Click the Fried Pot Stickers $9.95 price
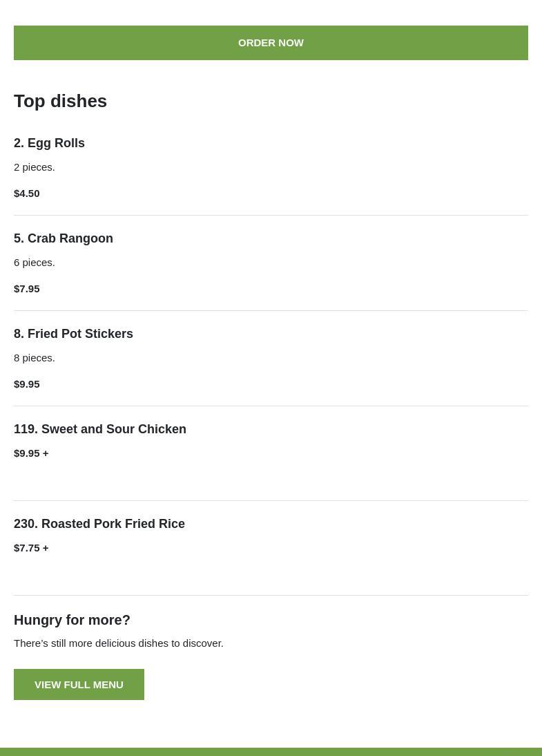The height and width of the screenshot is (756, 542). [27, 384]
